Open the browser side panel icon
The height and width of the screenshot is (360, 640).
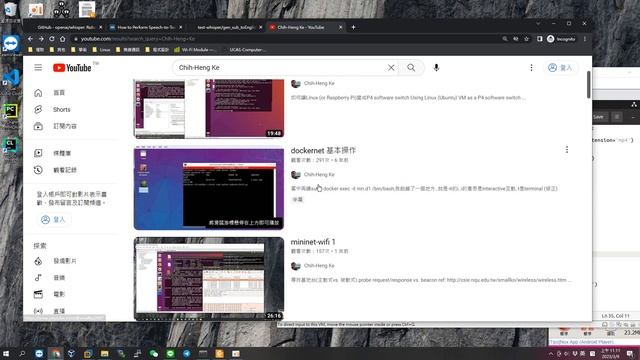tap(540, 39)
